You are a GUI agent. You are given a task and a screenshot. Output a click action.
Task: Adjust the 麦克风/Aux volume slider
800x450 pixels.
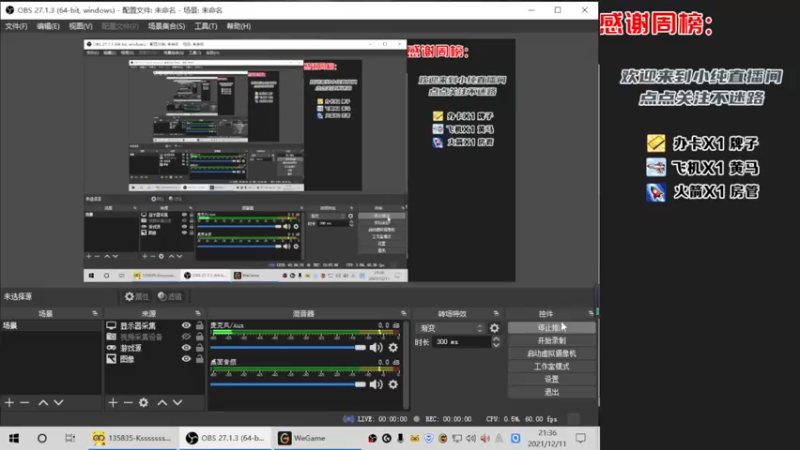point(288,347)
